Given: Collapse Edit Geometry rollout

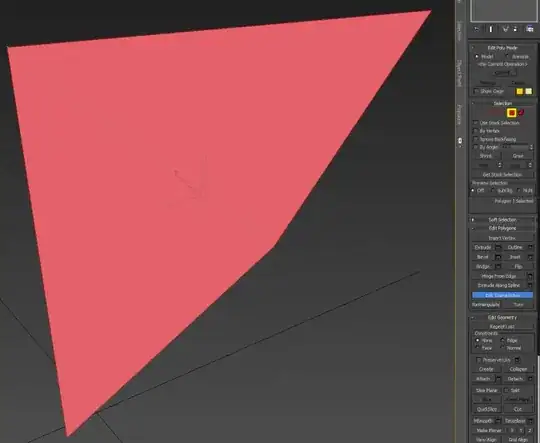Looking at the screenshot, I should [502, 317].
